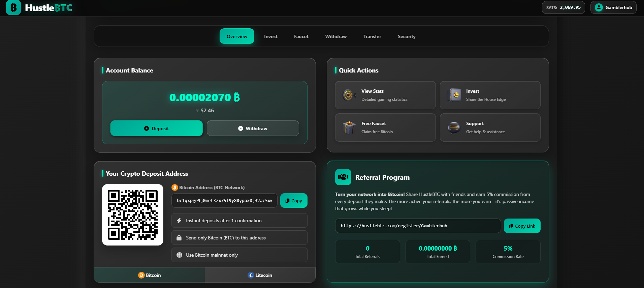This screenshot has width=644, height=288.
Task: Open the Support quick action card
Action: pyautogui.click(x=490, y=127)
